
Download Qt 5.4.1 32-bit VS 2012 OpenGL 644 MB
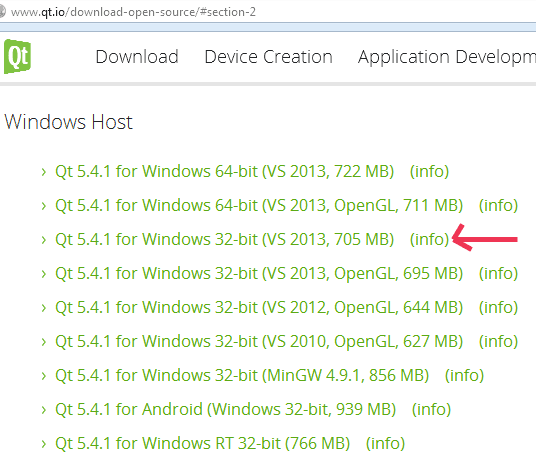tap(259, 307)
